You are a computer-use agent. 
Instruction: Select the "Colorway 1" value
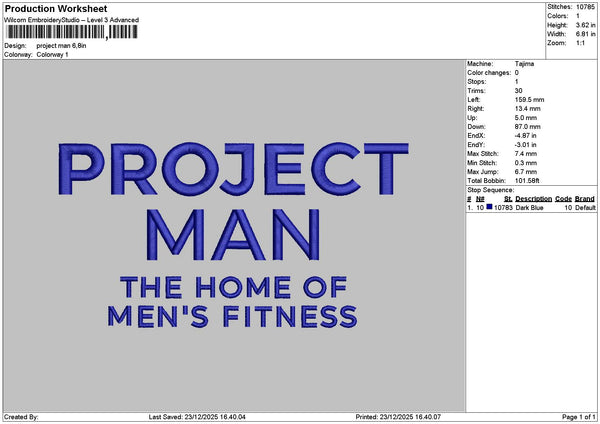(x=52, y=55)
